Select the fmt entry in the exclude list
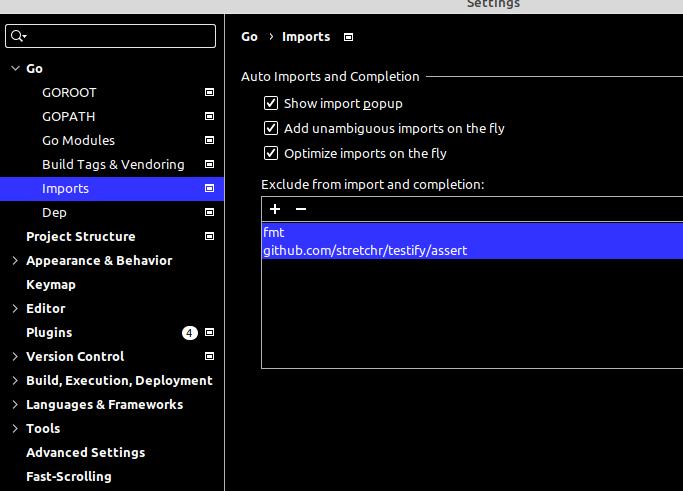The image size is (683, 491). coord(473,232)
